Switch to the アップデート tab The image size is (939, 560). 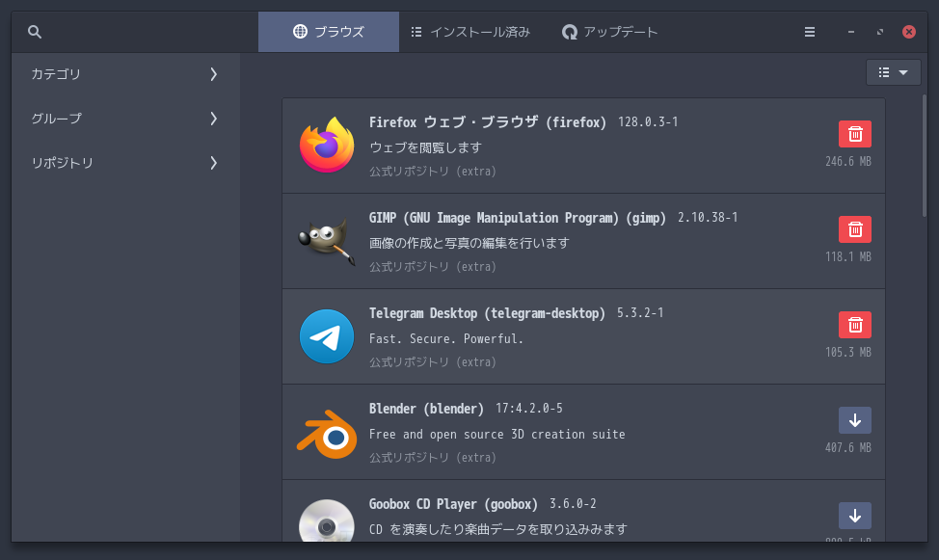pos(609,32)
